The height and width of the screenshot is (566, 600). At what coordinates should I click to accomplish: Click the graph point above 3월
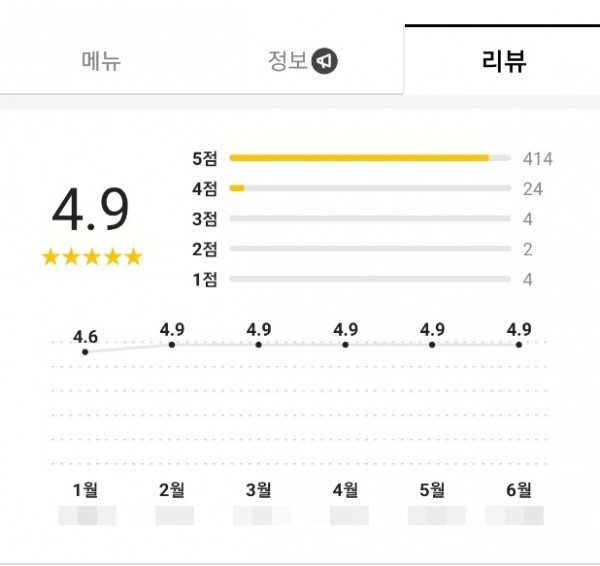(x=259, y=345)
